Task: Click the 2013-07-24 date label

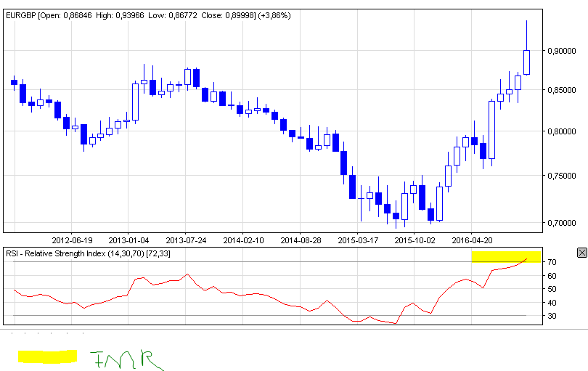Action: tap(187, 240)
